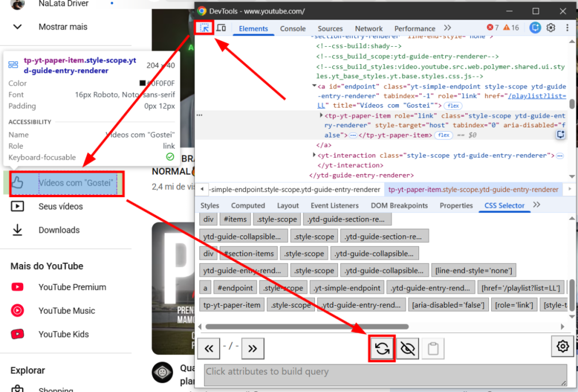Click the YouTube Premium logo icon
578x392 pixels.
point(17,287)
